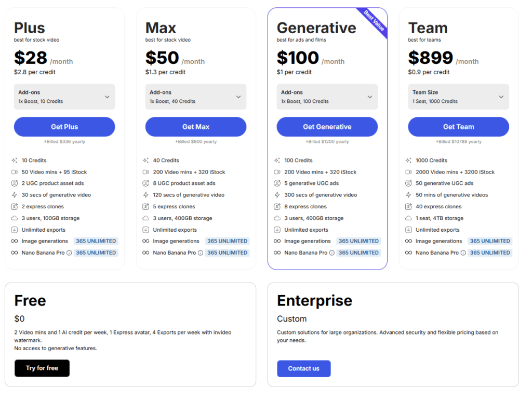The height and width of the screenshot is (399, 532).
Task: Click info icon beside Team Nano Banana Pro
Action: click(463, 253)
